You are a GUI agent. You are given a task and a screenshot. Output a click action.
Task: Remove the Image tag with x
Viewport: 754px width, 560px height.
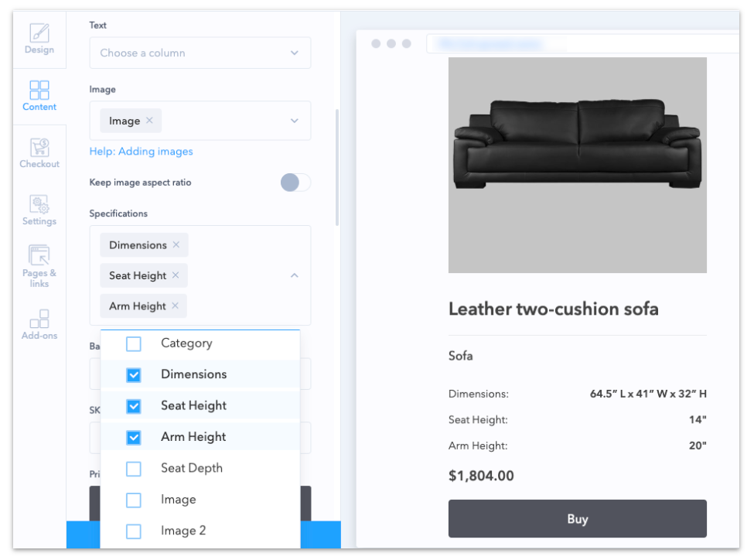pyautogui.click(x=149, y=121)
